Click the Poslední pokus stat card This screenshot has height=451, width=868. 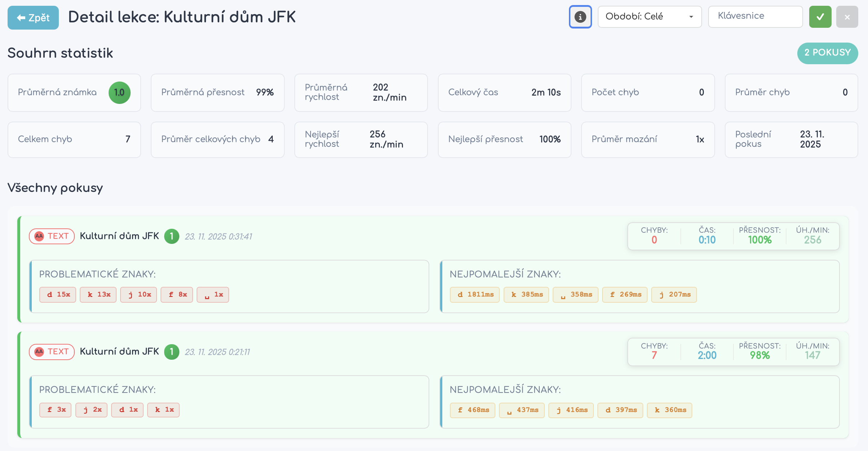point(791,140)
